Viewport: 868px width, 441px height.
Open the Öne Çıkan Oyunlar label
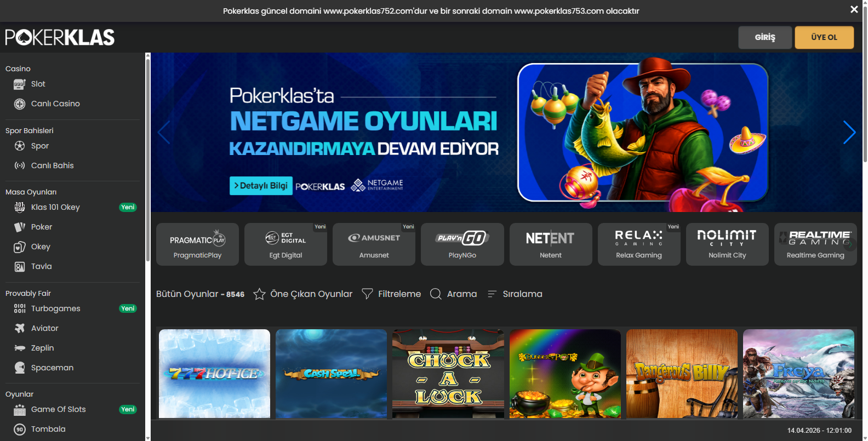311,294
